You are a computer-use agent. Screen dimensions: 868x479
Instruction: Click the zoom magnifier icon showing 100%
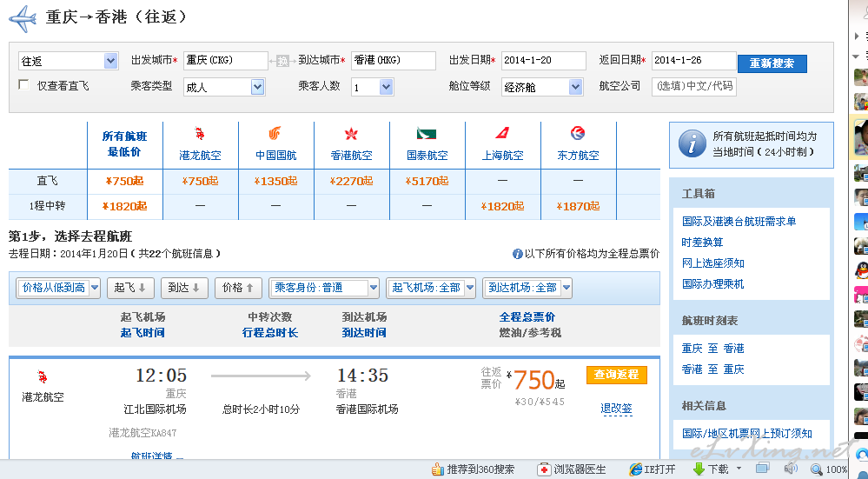point(817,469)
